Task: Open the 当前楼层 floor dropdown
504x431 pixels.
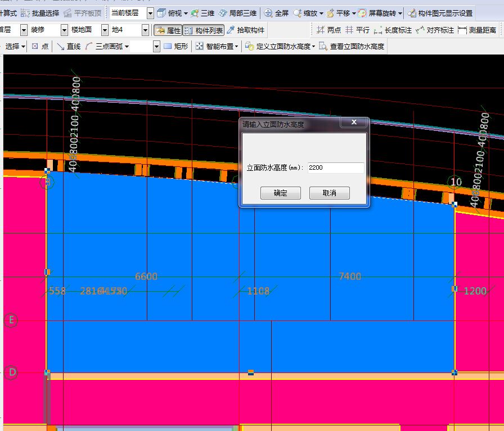Action: [150, 13]
